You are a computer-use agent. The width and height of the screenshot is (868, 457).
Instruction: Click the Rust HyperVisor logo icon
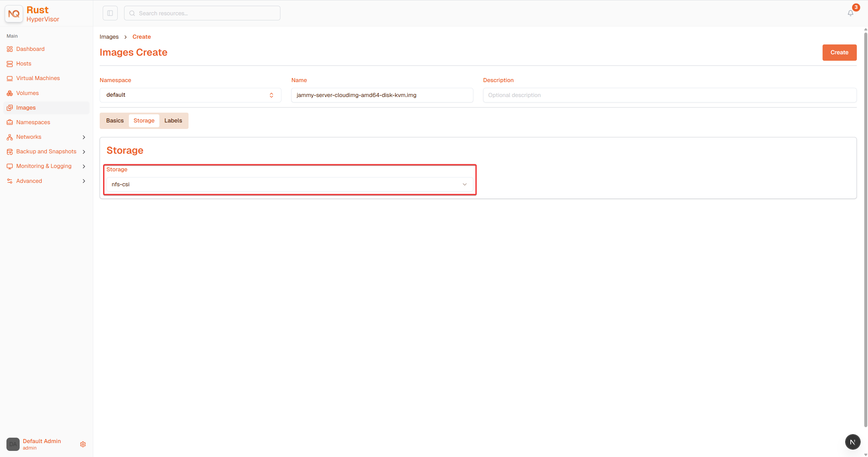pyautogui.click(x=14, y=14)
